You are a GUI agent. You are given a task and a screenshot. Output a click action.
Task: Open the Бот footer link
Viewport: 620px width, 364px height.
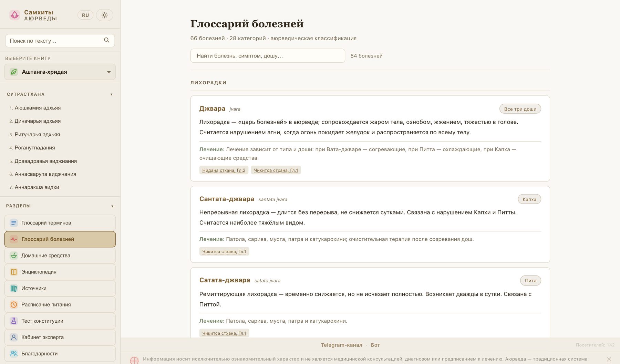375,345
